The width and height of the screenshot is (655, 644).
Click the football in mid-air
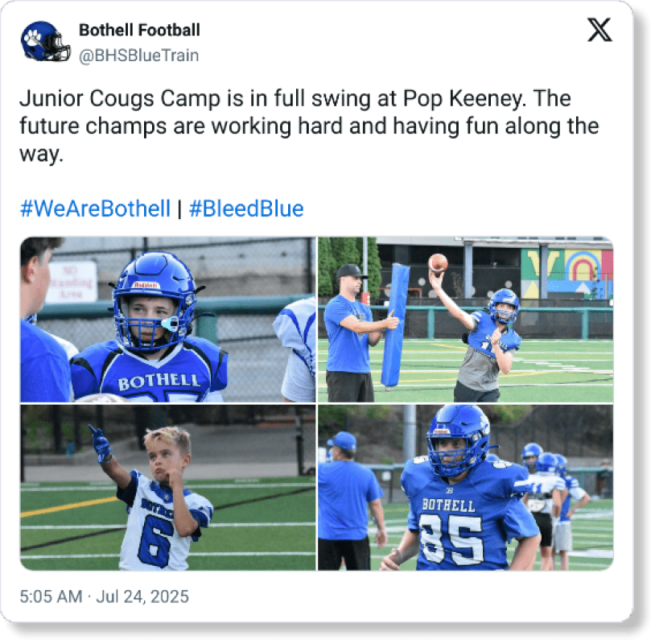click(x=438, y=263)
